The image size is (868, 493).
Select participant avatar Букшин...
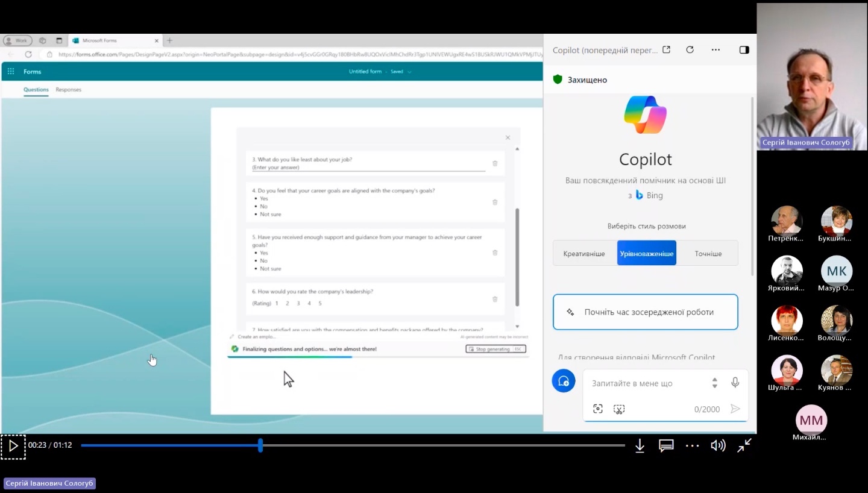(837, 221)
